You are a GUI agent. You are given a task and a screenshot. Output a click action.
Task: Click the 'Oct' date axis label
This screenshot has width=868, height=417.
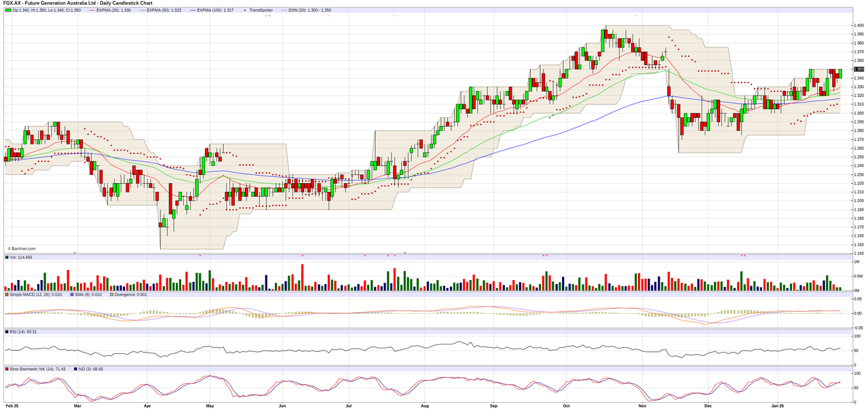[x=566, y=405]
